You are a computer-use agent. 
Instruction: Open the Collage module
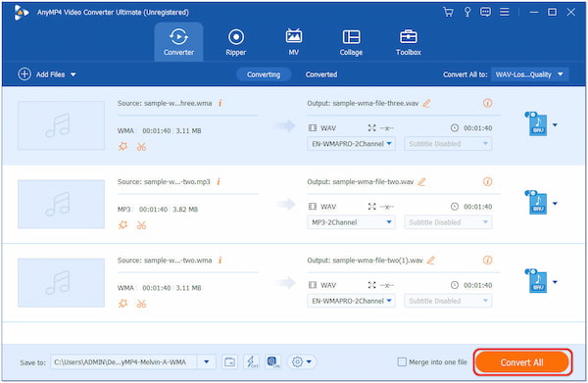[351, 42]
